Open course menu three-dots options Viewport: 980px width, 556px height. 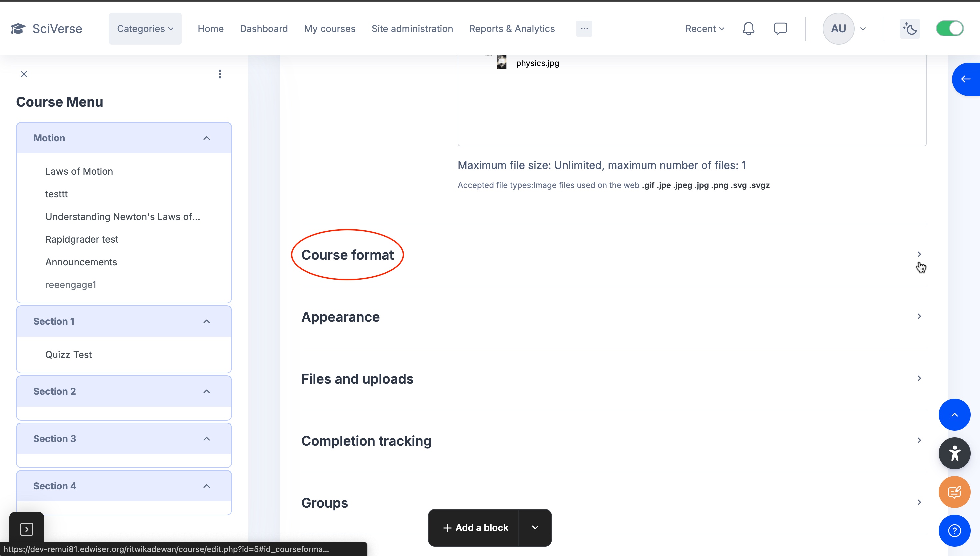click(x=220, y=74)
